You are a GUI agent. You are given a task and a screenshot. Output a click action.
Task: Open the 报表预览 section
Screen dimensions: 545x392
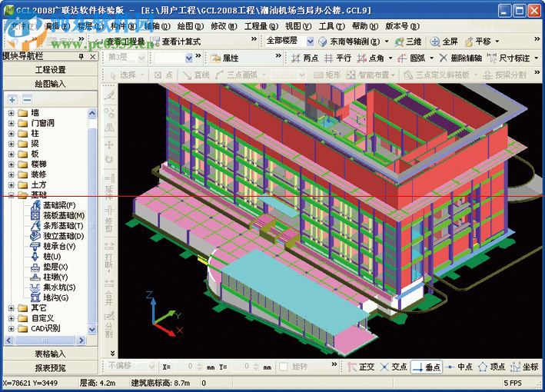click(51, 368)
